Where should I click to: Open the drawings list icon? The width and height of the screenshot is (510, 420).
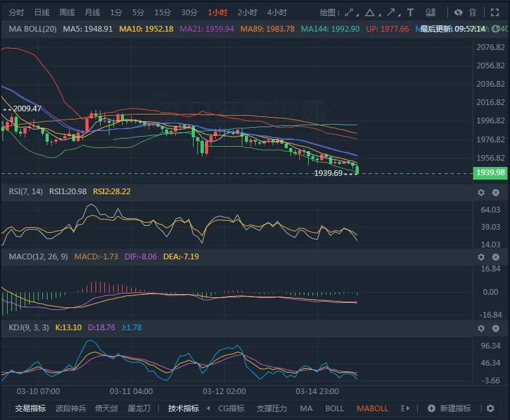click(430, 11)
